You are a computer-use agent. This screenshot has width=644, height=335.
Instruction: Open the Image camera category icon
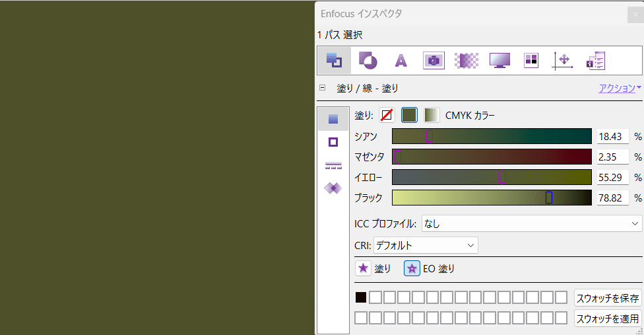[x=434, y=60]
